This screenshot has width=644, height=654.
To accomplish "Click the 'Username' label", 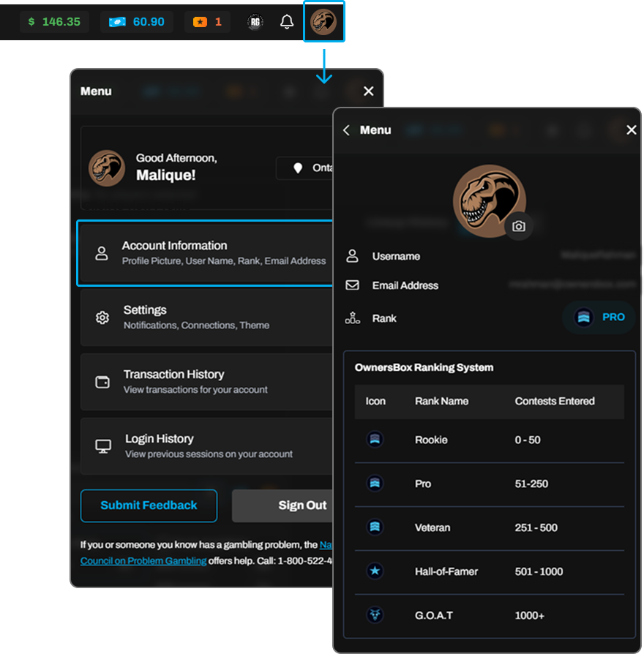I will pyautogui.click(x=396, y=256).
